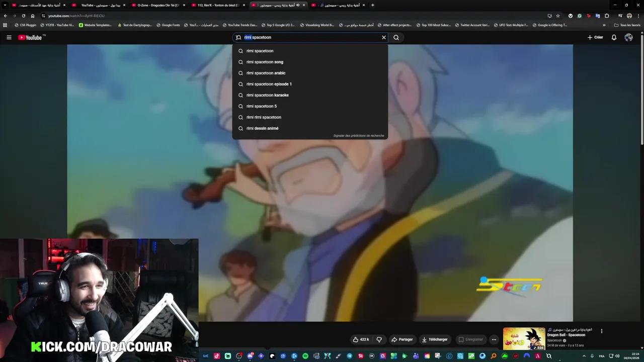
Task: Open the Créer upload menu
Action: [595, 37]
